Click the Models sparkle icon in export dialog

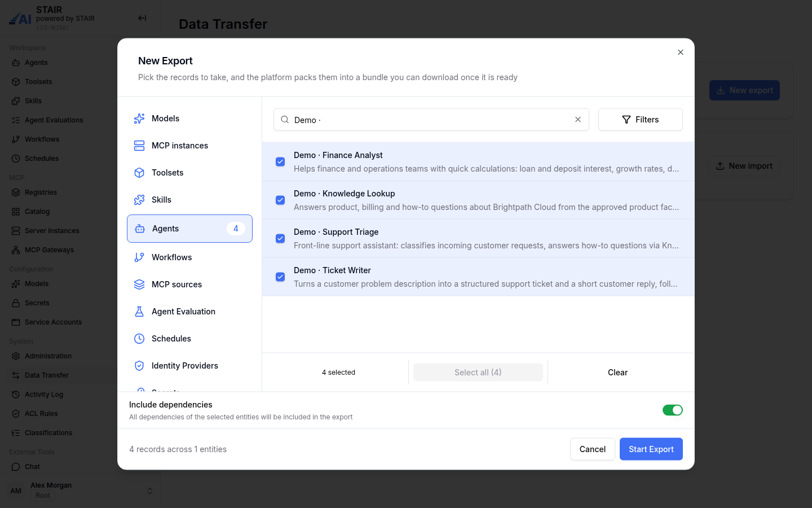(x=139, y=119)
